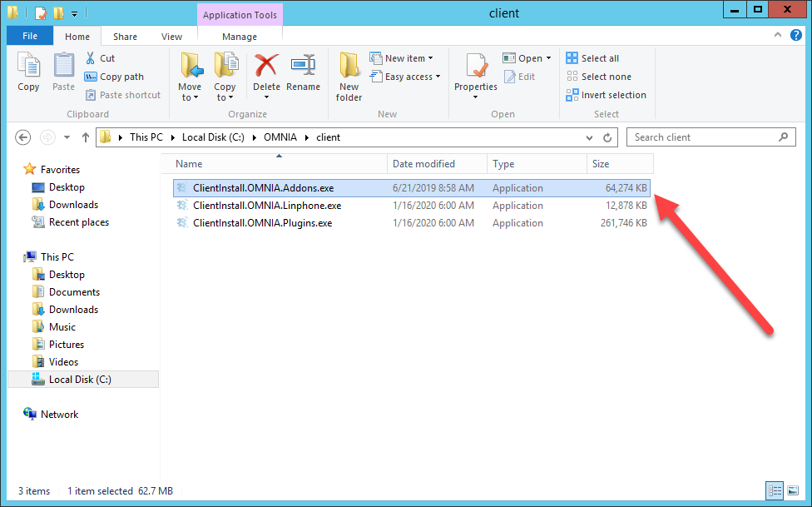Click Select none
812x507 pixels.
599,77
